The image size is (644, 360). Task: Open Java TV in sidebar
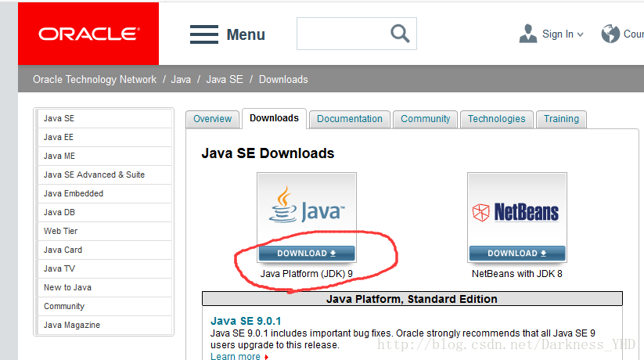[104, 268]
